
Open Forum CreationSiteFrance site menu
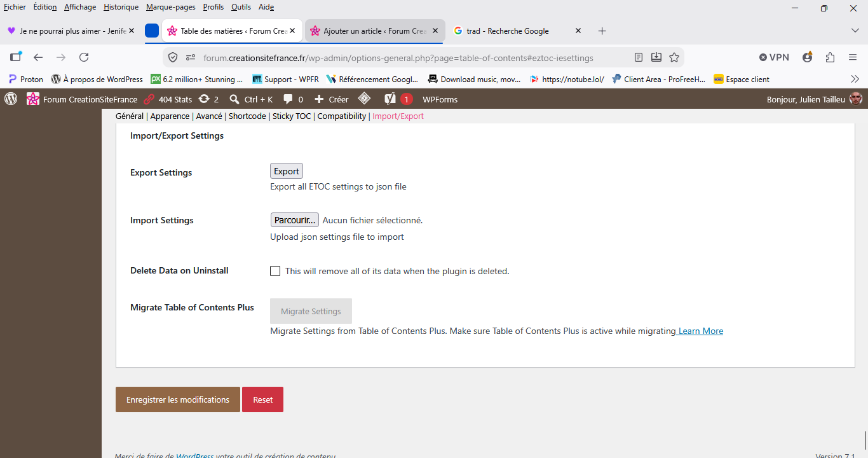pos(82,99)
